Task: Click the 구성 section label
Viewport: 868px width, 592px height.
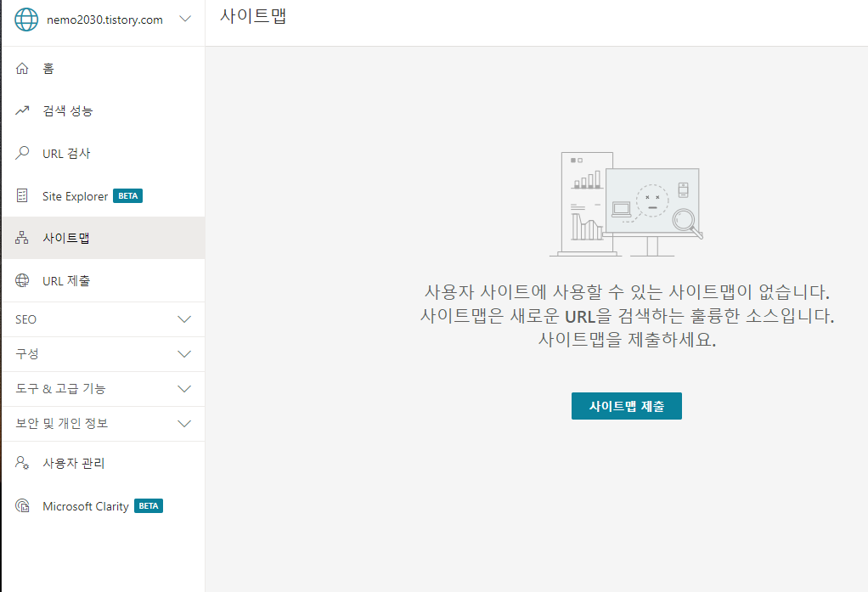Action: (x=27, y=354)
